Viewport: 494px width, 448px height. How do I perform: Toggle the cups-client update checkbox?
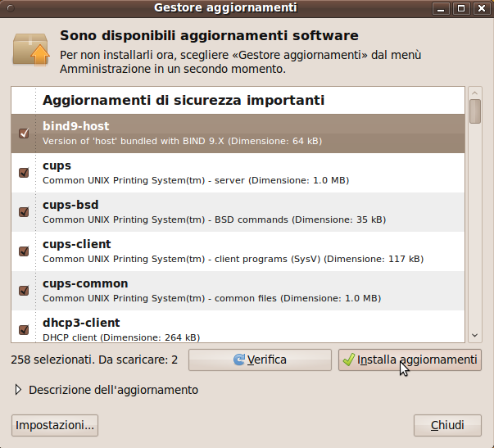(x=24, y=251)
